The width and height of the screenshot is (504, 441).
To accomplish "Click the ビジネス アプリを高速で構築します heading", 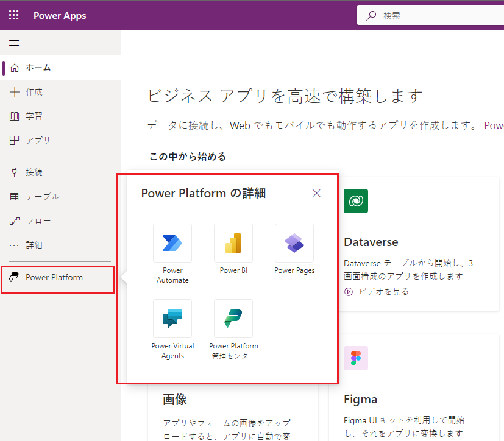I will click(285, 96).
